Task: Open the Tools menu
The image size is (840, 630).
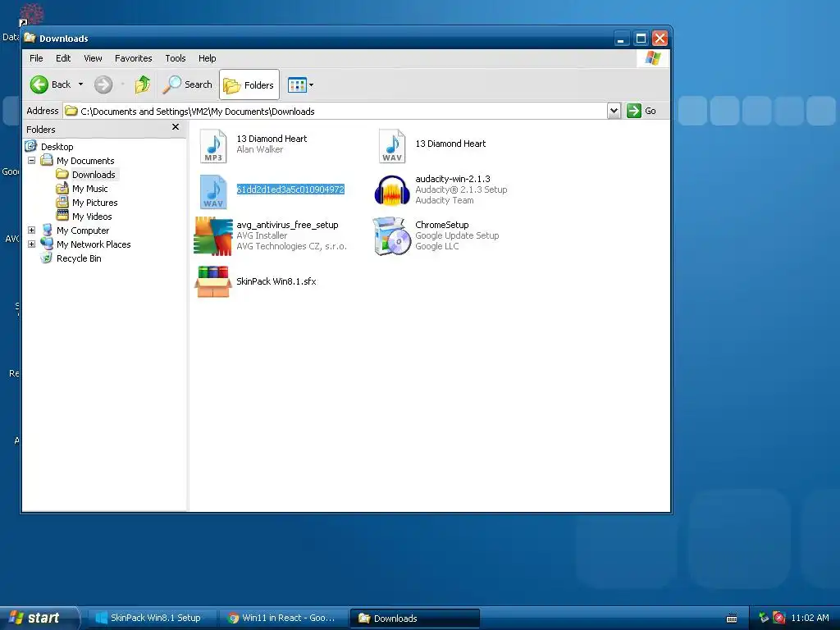Action: (176, 58)
